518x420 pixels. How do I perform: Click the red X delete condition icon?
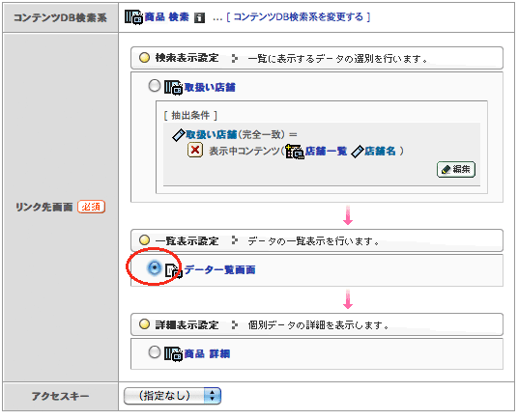[x=195, y=150]
